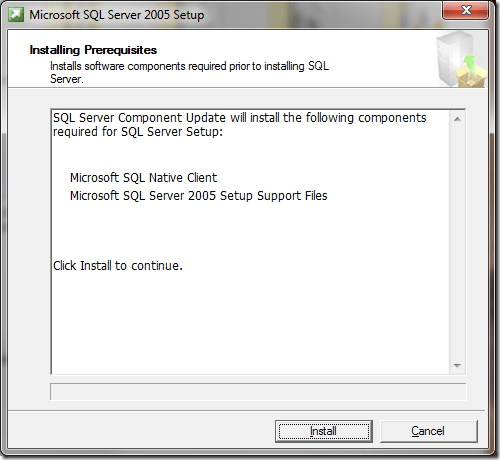Select 'Microsoft SQL Native Client' text

pos(143,178)
